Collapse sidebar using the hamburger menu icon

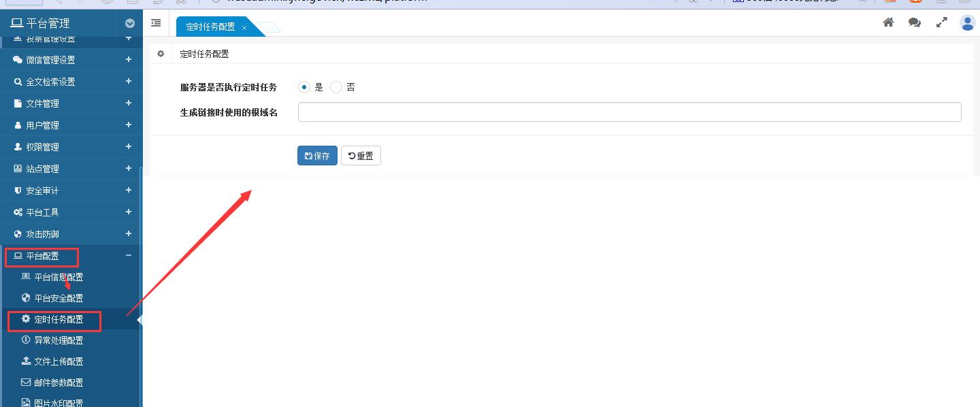156,23
